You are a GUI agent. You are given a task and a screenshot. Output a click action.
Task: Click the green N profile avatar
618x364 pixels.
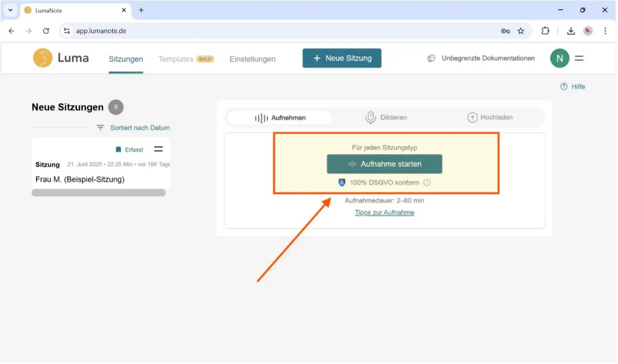coord(559,59)
